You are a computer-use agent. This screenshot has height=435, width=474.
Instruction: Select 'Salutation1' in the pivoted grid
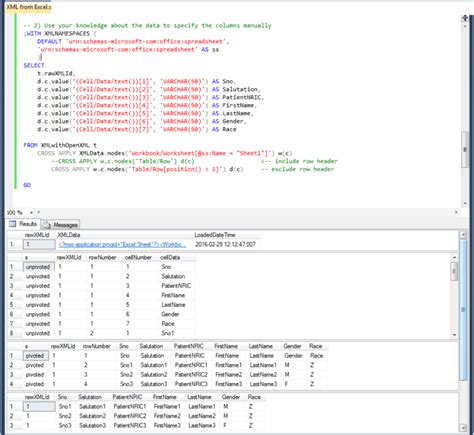(154, 365)
